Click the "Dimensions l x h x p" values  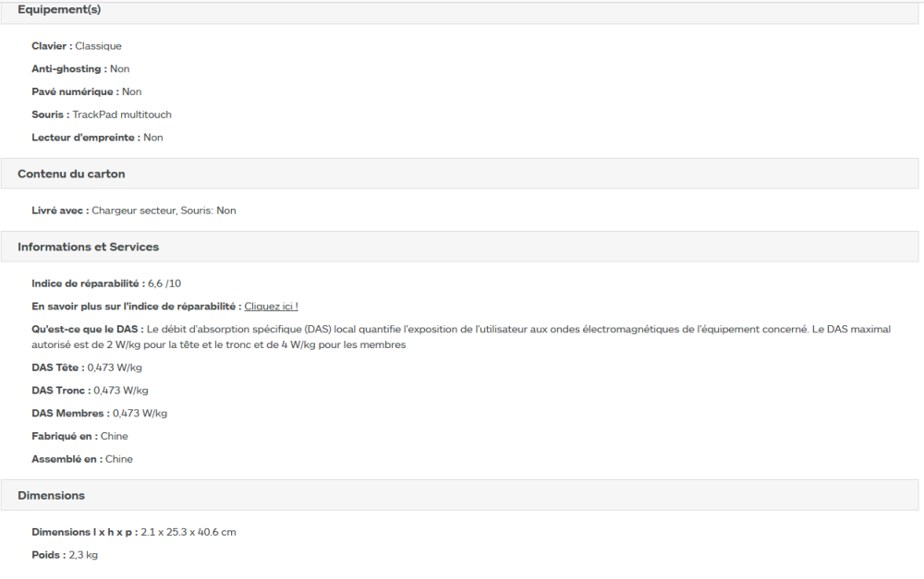(x=188, y=532)
